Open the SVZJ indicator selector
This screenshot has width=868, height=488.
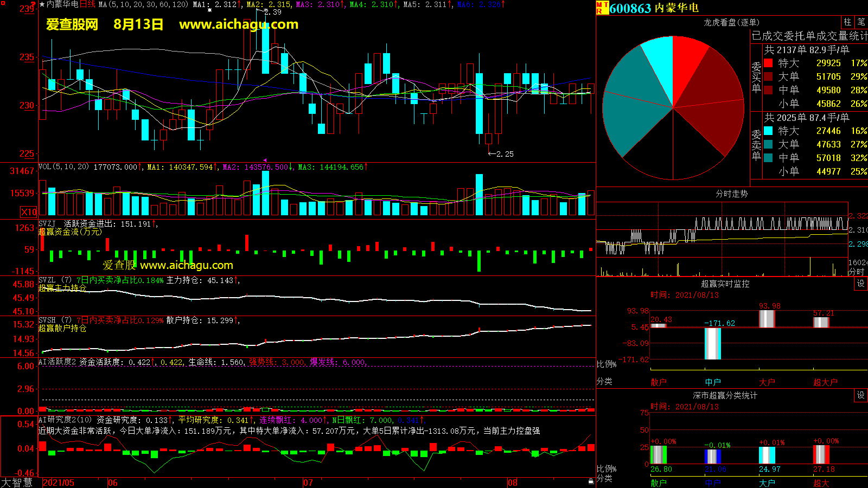coord(47,224)
